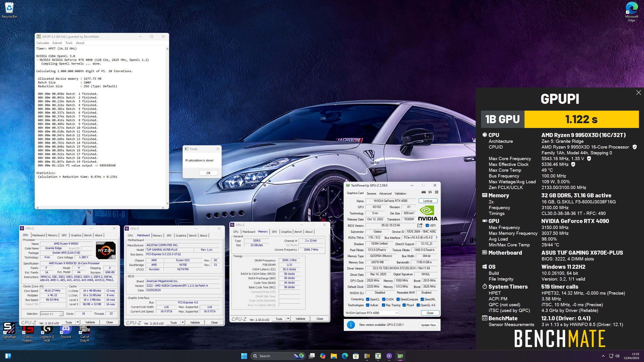This screenshot has height=362, width=644.
Task: Toggle the DirectML checkbox in GPU-Z
Action: 422,299
